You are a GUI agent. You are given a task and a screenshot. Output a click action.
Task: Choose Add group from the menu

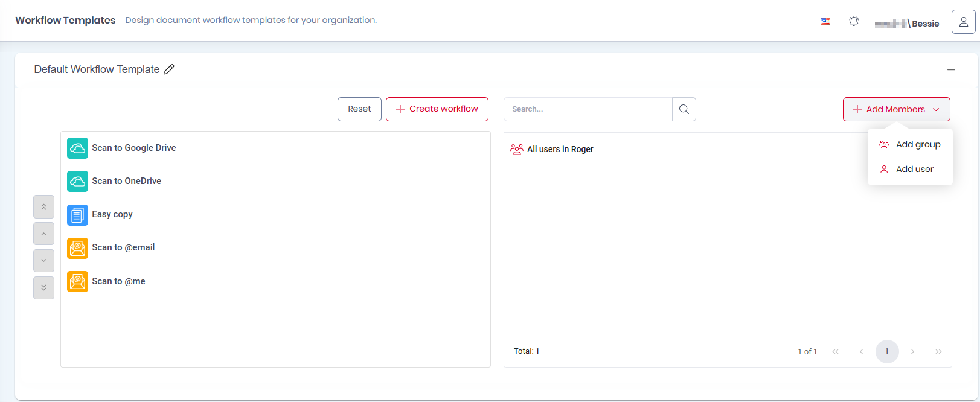(918, 144)
